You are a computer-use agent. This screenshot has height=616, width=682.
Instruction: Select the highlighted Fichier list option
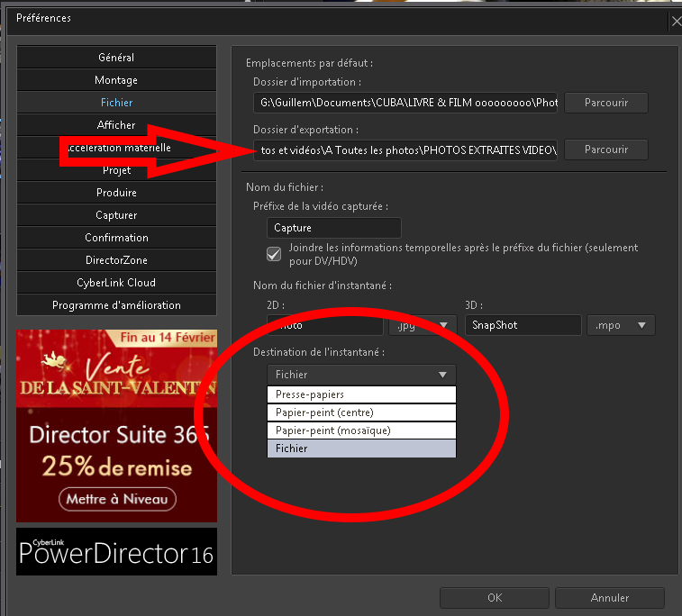tap(361, 448)
